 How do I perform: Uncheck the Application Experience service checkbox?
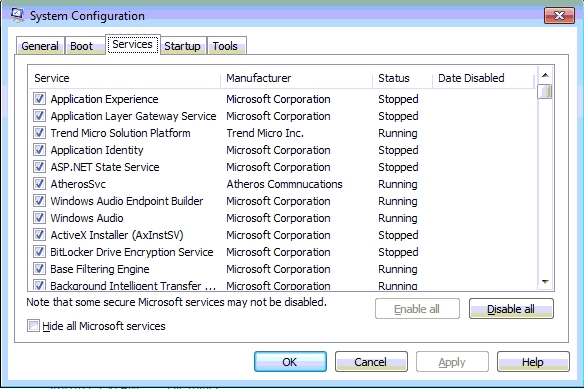tap(39, 99)
